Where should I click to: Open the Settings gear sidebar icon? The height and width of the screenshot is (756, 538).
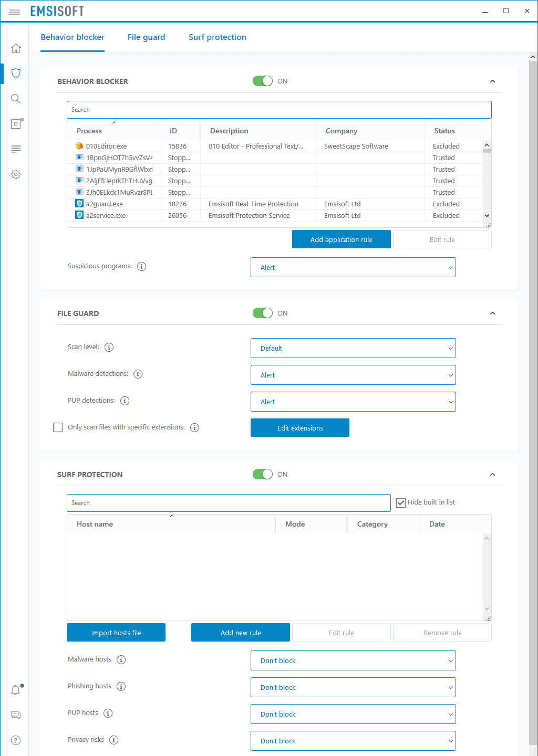(x=16, y=174)
